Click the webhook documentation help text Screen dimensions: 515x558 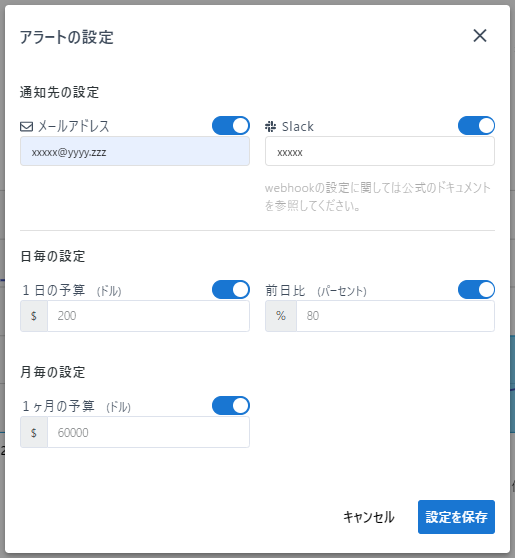point(378,197)
